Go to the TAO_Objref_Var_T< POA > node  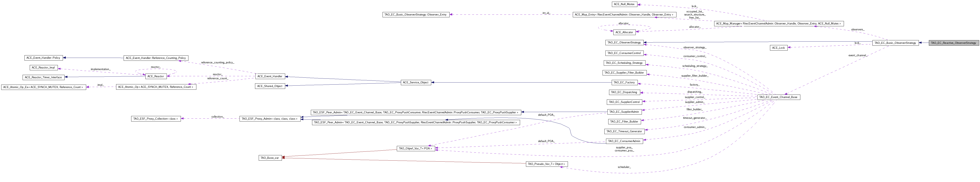pos(415,149)
